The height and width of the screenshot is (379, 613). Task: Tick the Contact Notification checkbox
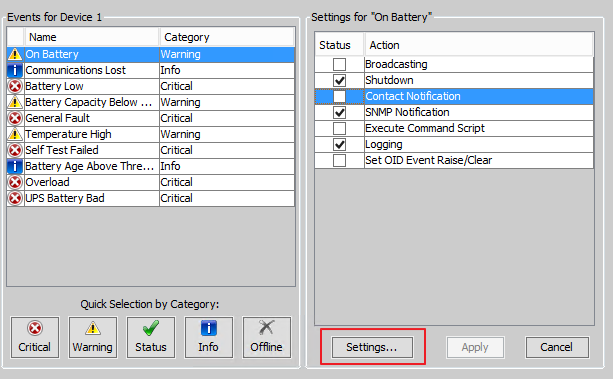tap(339, 96)
